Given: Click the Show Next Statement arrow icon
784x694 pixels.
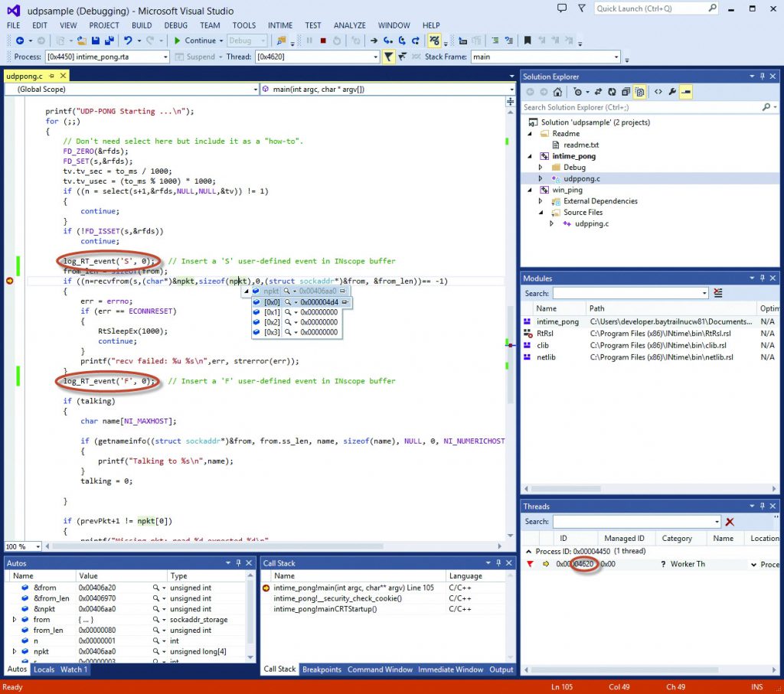Looking at the screenshot, I should click(x=374, y=41).
